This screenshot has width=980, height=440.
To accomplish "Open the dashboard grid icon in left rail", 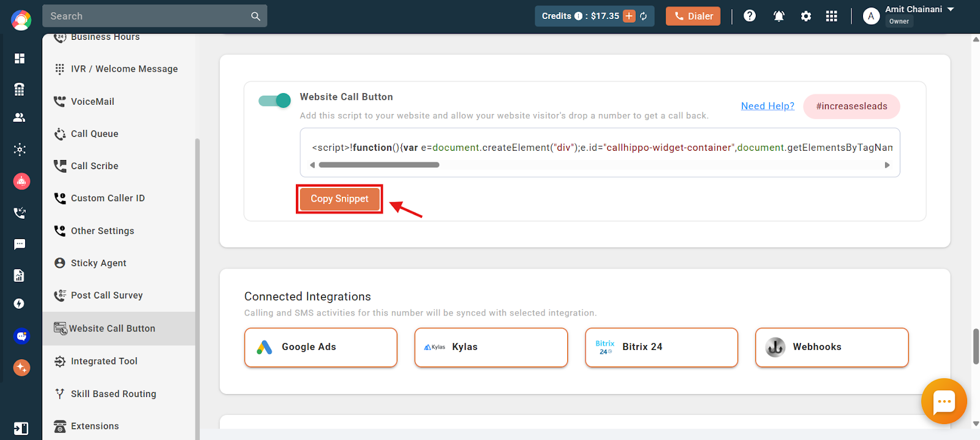I will coord(20,58).
